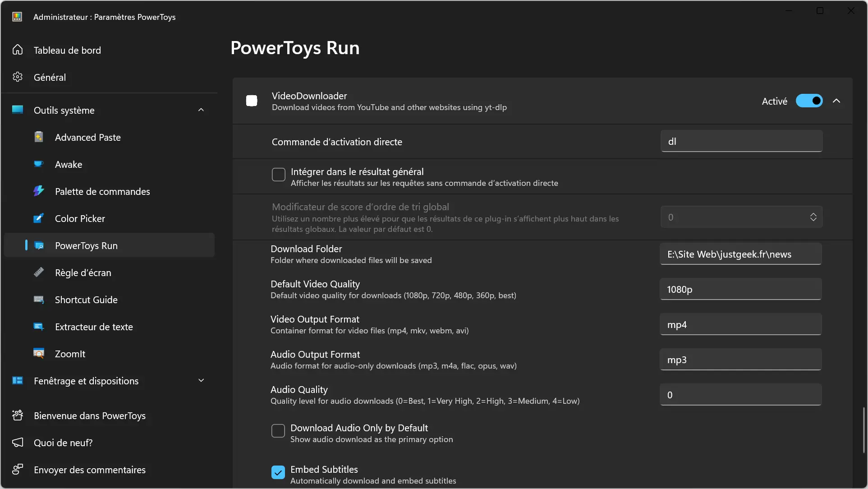
Task: Click the Bienvenue dans PowerToys icon
Action: (18, 415)
